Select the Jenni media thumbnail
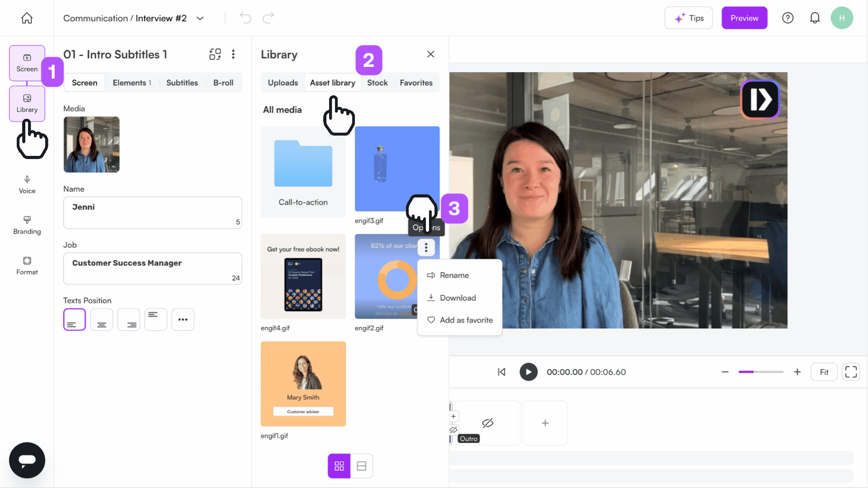The image size is (868, 488). pos(91,145)
